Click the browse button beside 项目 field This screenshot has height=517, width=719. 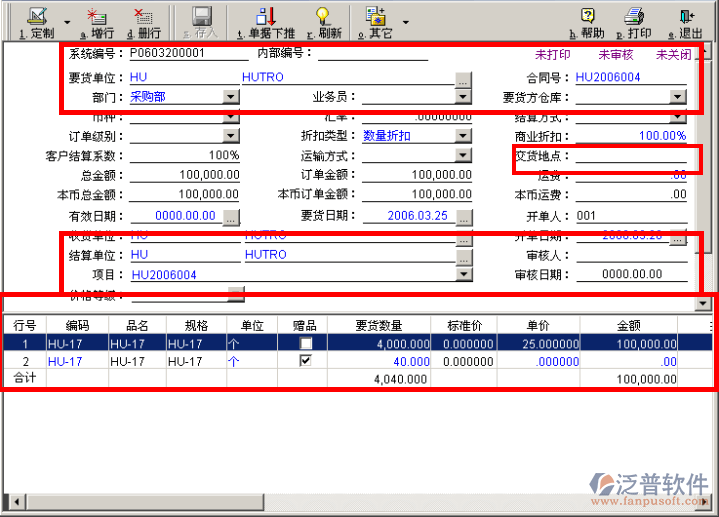point(463,274)
